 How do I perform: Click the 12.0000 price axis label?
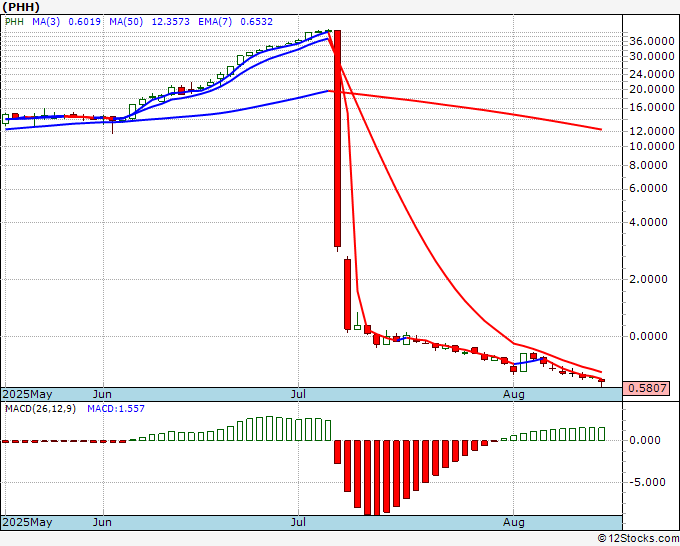point(652,131)
